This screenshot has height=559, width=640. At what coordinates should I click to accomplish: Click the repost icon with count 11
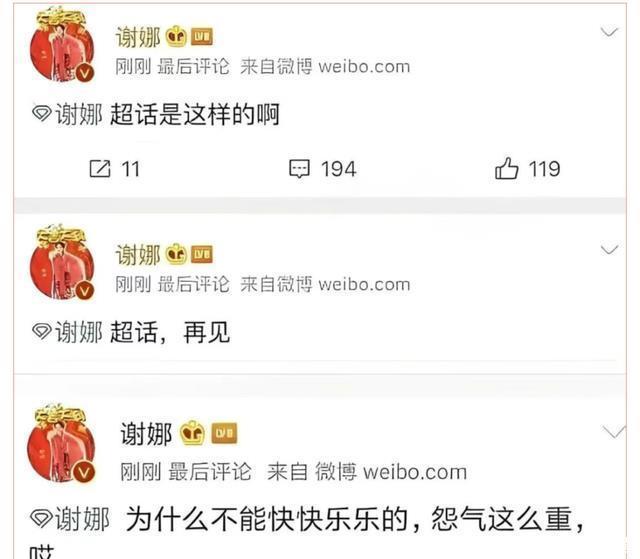tap(100, 169)
